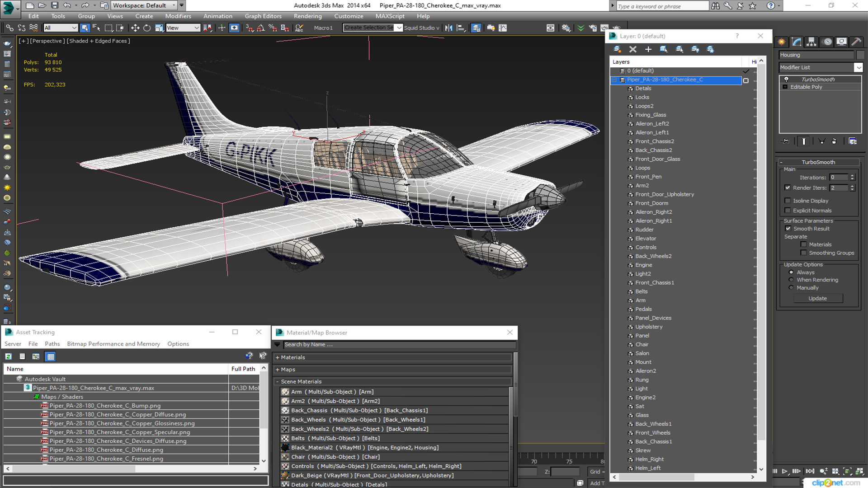The height and width of the screenshot is (488, 868).
Task: Click Pin Stack icon under modifier stack
Action: pos(786,141)
